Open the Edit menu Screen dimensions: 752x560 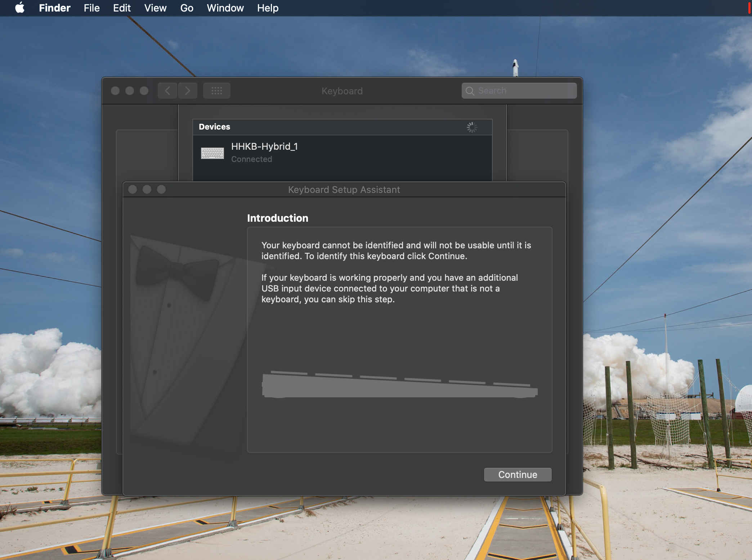(x=122, y=8)
